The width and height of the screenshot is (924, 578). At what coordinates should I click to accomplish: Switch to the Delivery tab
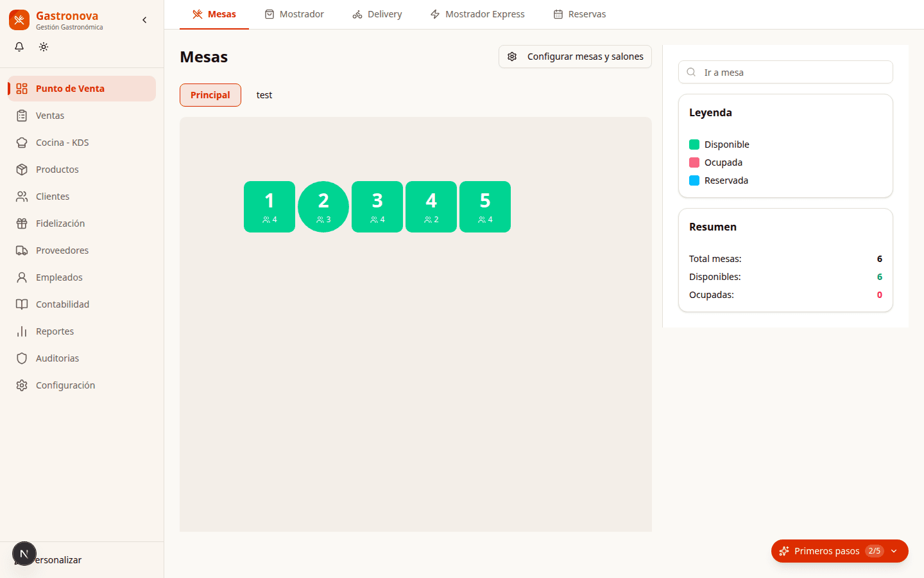(x=377, y=14)
